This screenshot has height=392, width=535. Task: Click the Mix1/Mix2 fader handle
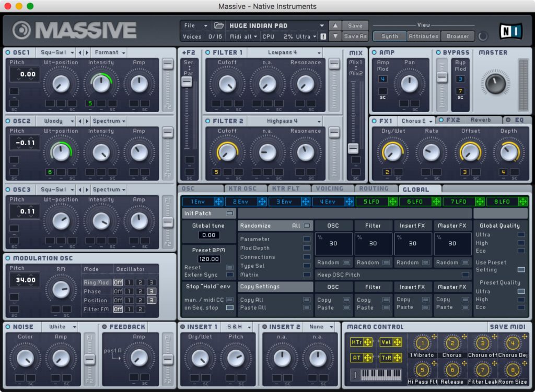pyautogui.click(x=354, y=148)
